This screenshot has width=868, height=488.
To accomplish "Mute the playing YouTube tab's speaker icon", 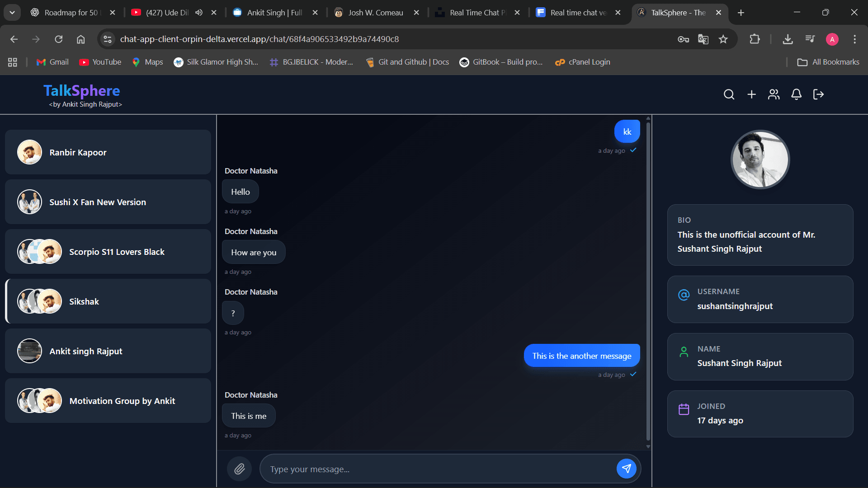I will pos(199,12).
